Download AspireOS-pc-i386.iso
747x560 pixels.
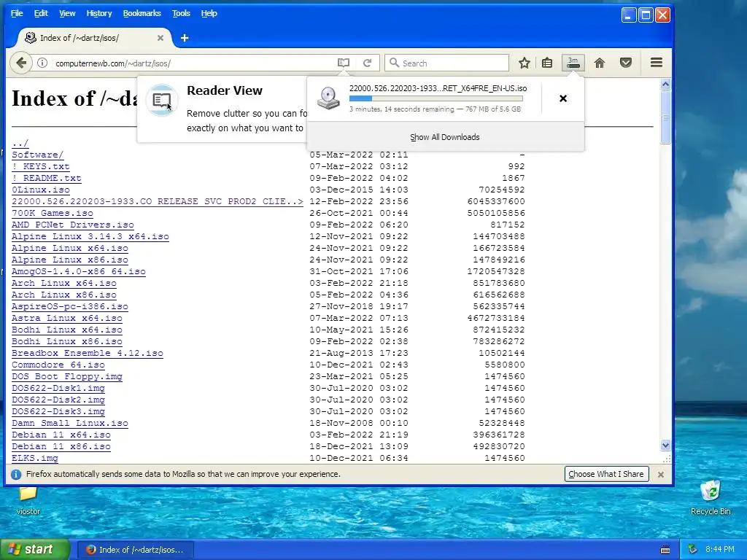[70, 306]
